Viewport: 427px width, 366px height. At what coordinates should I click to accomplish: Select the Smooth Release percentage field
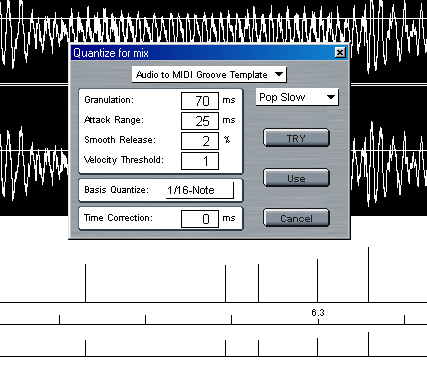click(x=200, y=141)
